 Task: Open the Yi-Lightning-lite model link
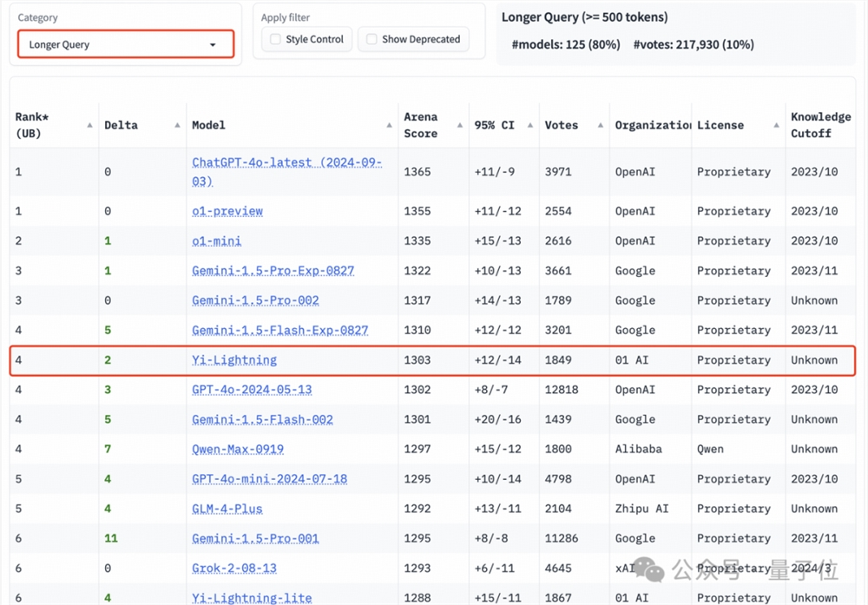[x=252, y=598]
